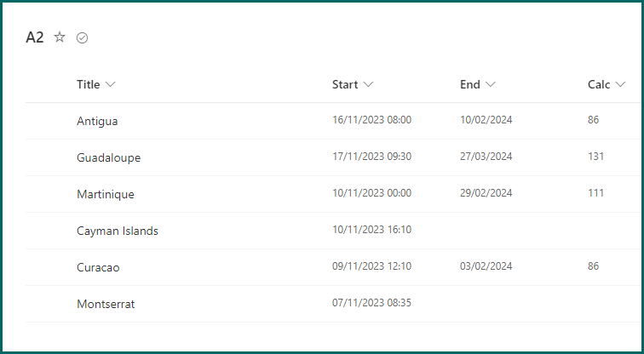Image resolution: width=644 pixels, height=354 pixels.
Task: Click the circled checkmark status icon
Action: click(x=83, y=38)
